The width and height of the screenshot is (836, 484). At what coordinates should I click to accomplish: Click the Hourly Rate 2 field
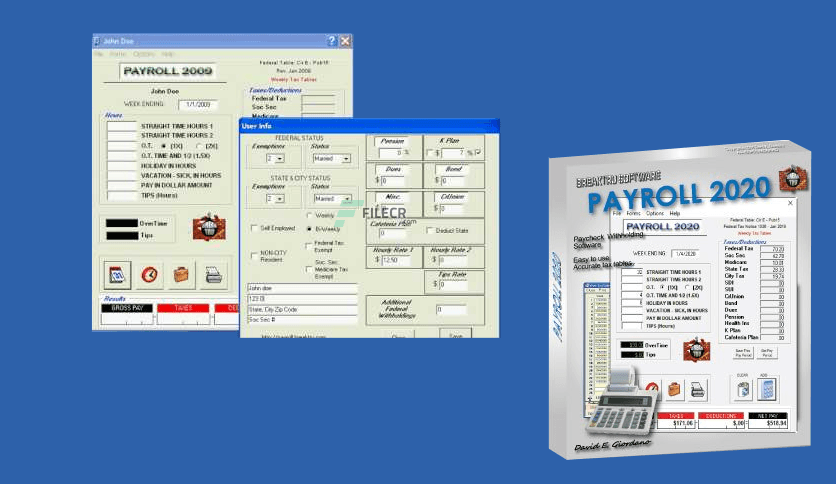[x=455, y=260]
